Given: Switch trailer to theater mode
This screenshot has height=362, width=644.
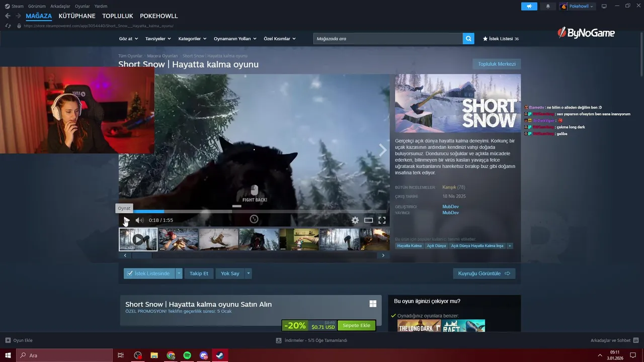Looking at the screenshot, I should point(368,220).
